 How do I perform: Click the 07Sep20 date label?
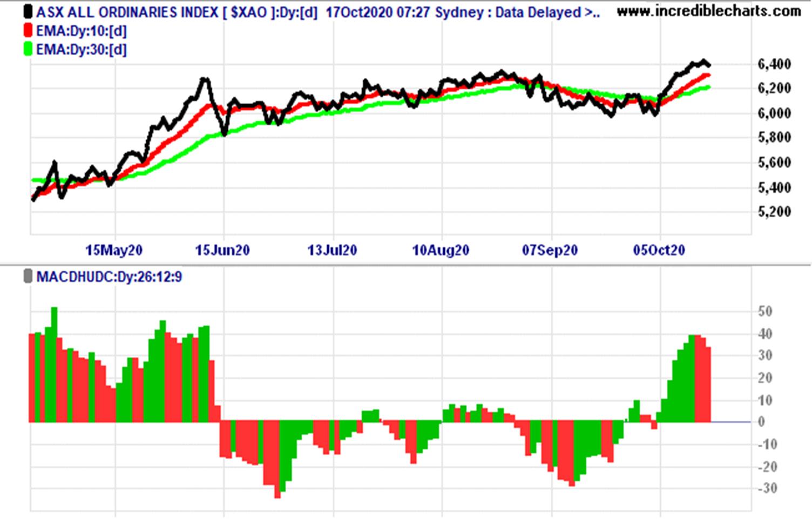tap(550, 250)
